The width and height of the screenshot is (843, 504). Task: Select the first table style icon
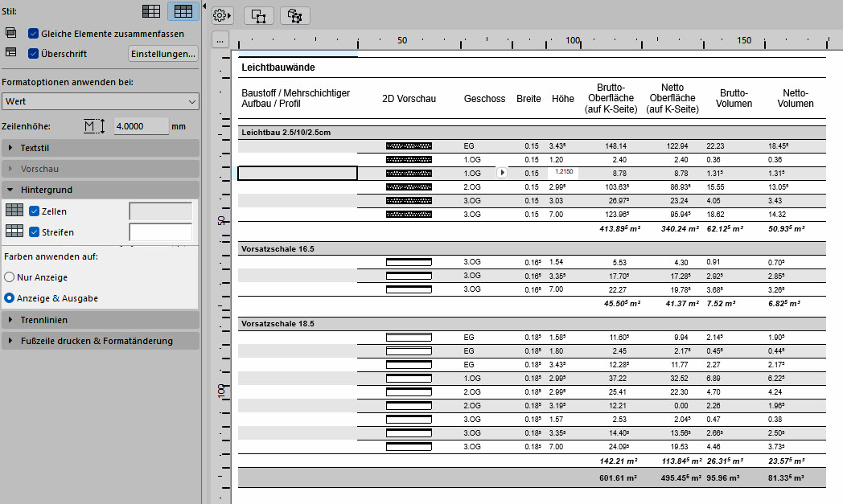tap(151, 11)
